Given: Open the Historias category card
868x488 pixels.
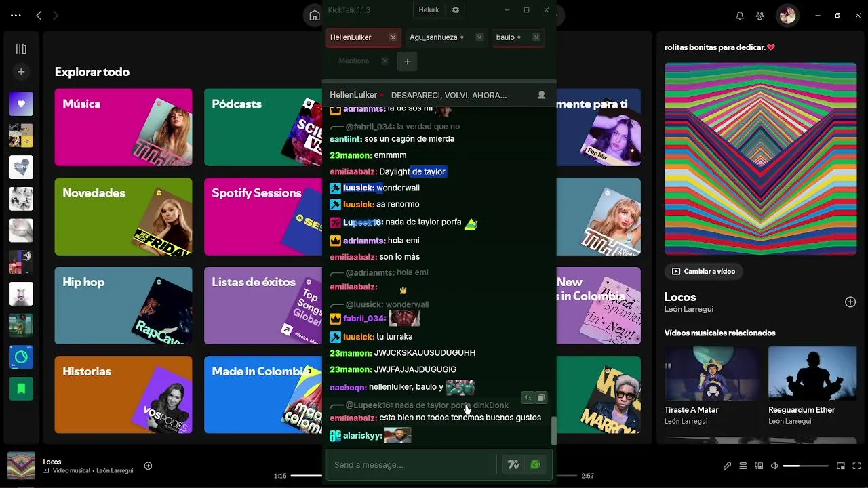Looking at the screenshot, I should [x=123, y=395].
